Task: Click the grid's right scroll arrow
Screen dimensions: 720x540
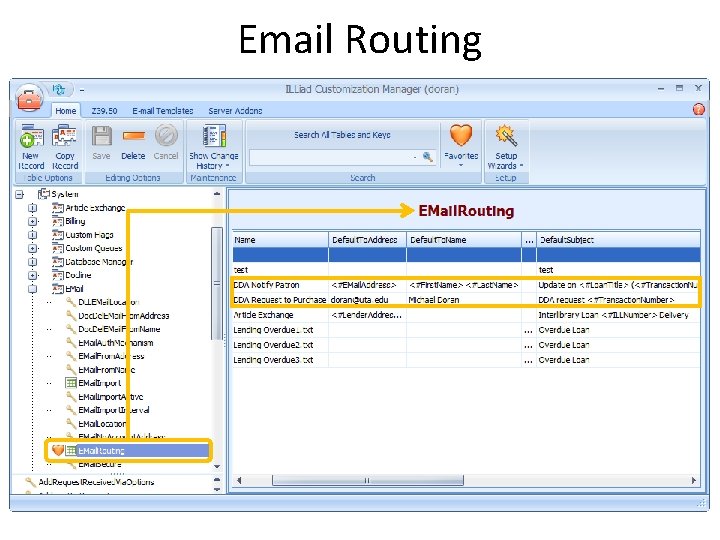Action: point(694,480)
